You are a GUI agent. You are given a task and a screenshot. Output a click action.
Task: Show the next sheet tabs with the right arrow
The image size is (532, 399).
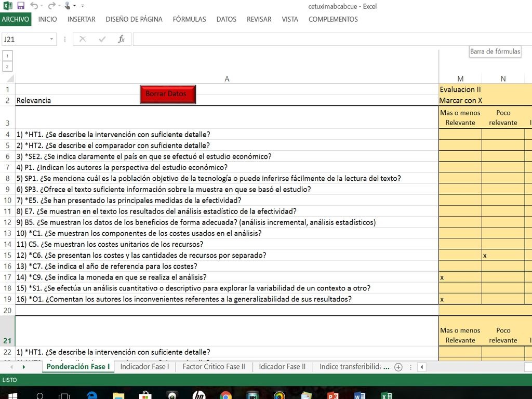tap(23, 367)
